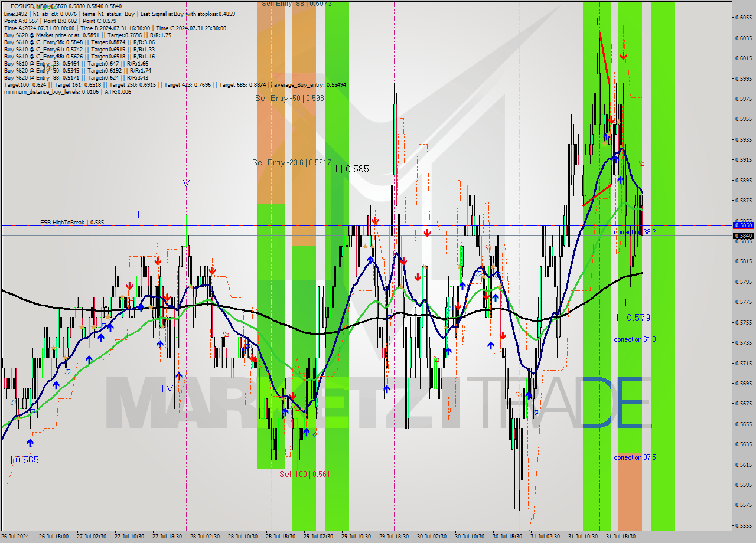The image size is (756, 543).
Task: Click the 'Sell 100 | 0.561' label
Action: click(x=305, y=474)
